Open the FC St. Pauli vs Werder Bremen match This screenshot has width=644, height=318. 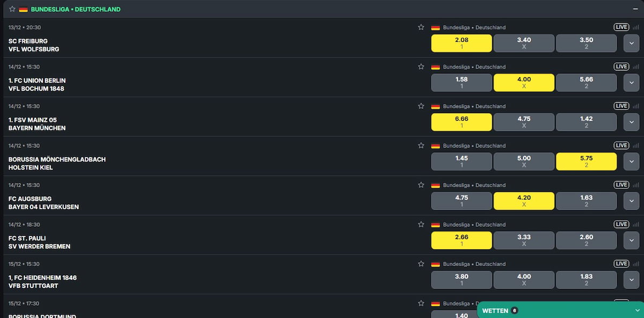pos(39,242)
